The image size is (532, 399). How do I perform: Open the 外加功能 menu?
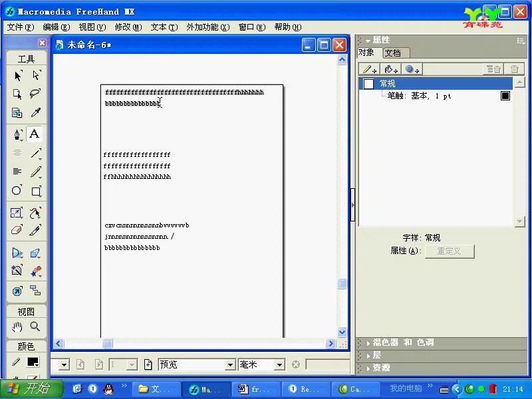pyautogui.click(x=208, y=27)
